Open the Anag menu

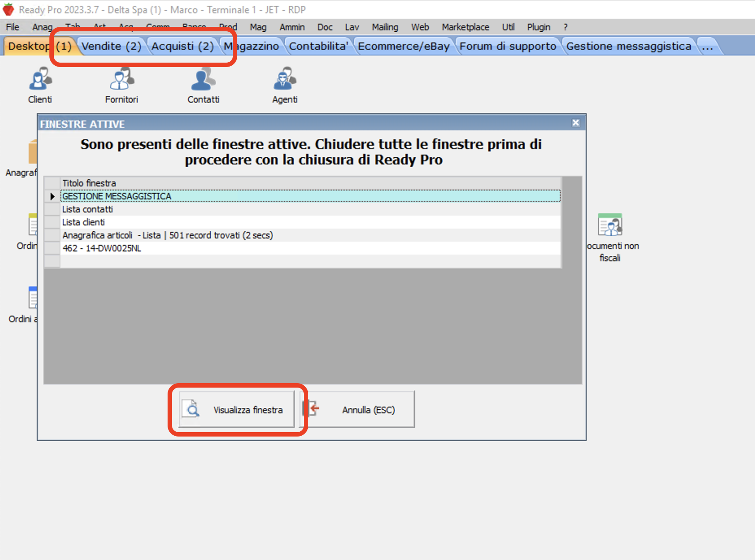[42, 27]
